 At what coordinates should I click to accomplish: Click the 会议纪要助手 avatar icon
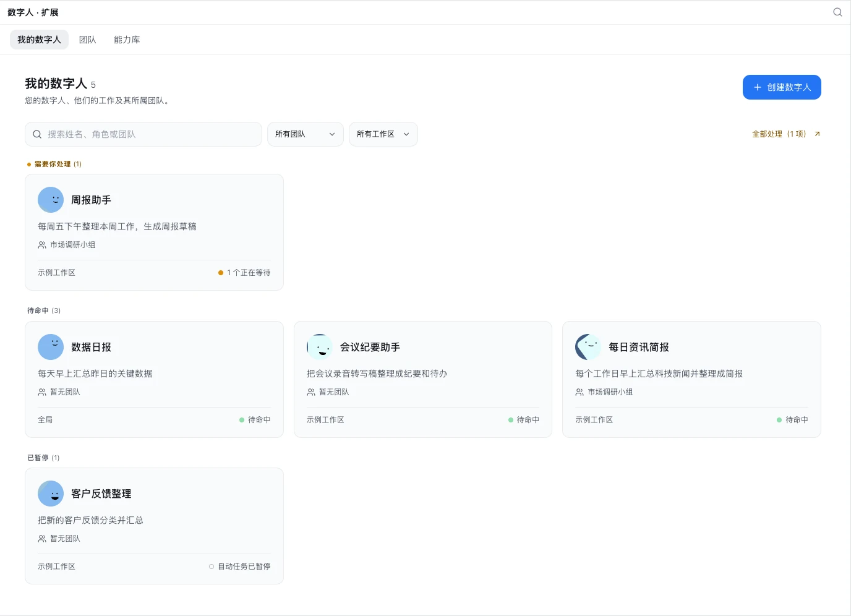click(320, 347)
